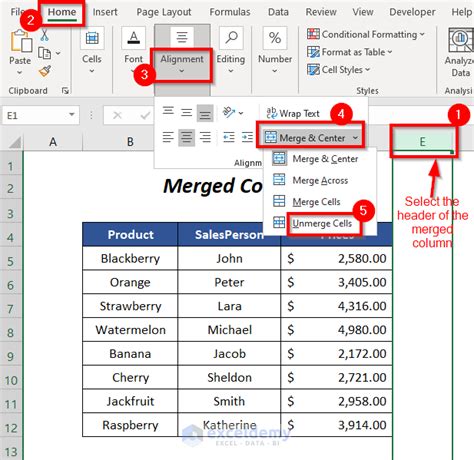Center text horizontally

(x=186, y=137)
